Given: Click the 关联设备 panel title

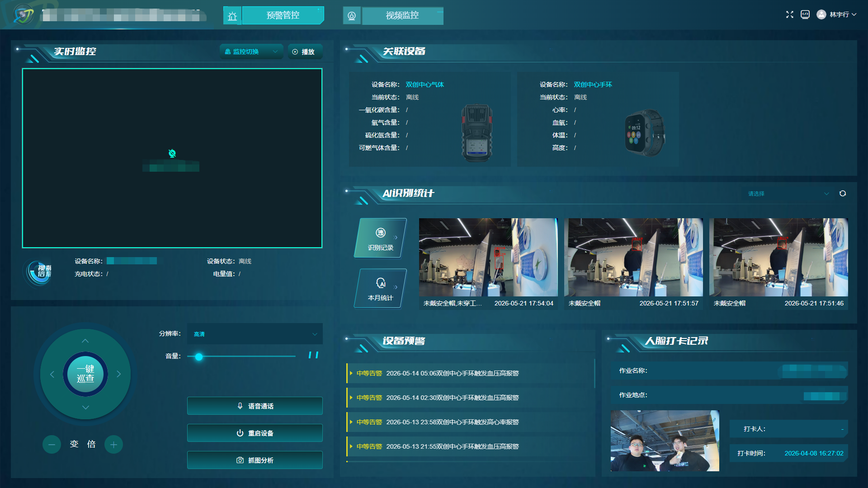Looking at the screenshot, I should [404, 52].
